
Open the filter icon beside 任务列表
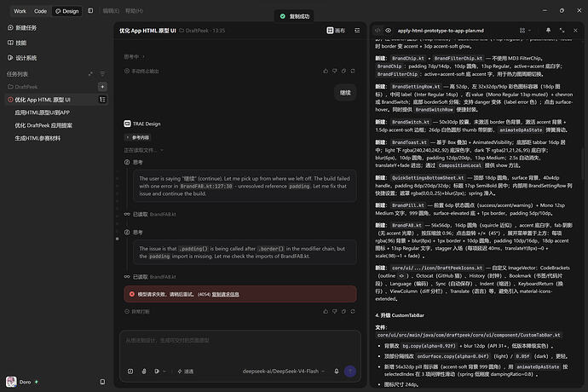[102, 74]
